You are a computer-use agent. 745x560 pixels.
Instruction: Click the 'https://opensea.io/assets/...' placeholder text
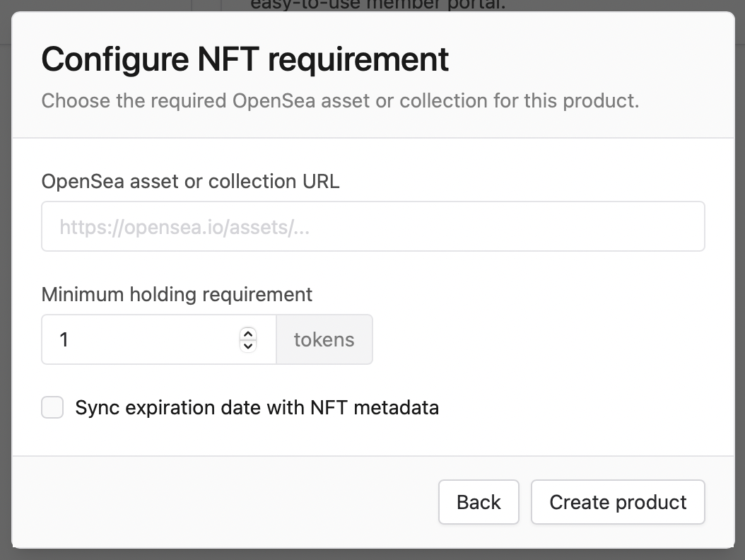(x=185, y=227)
